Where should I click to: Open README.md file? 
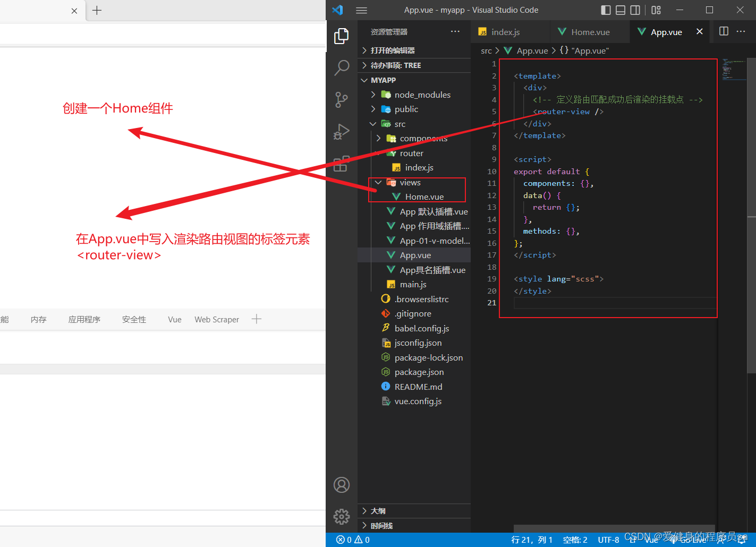pos(414,387)
